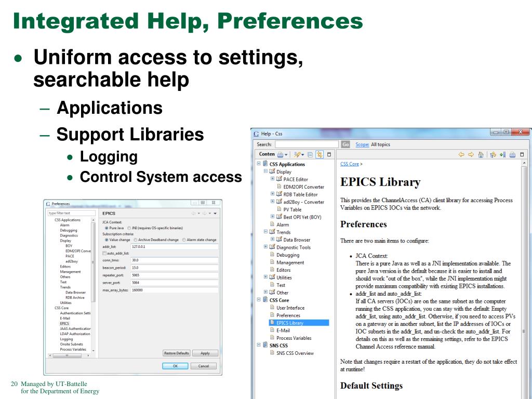Choose Alarm state change radio button
Screen dimensions: 532x399
tap(184, 240)
